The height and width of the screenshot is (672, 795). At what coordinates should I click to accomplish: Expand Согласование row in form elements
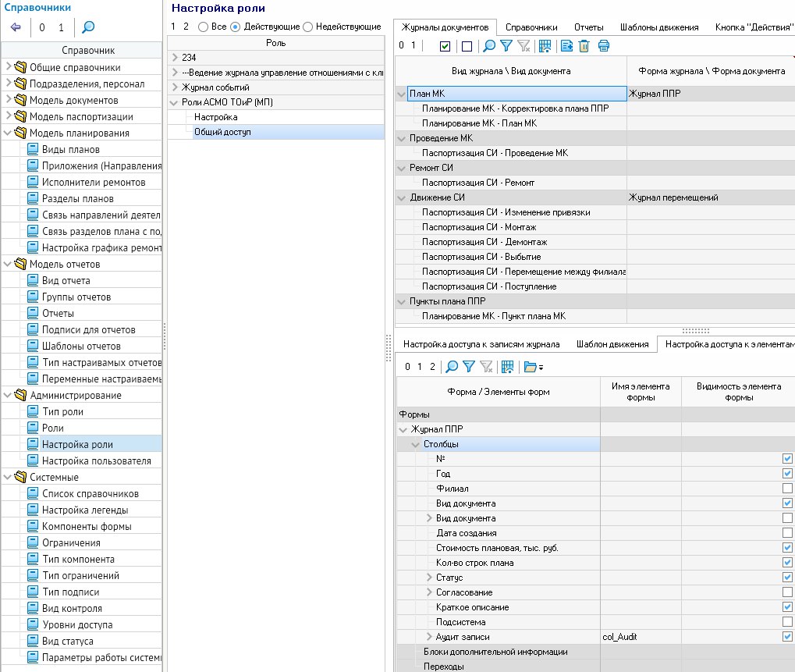pos(429,592)
